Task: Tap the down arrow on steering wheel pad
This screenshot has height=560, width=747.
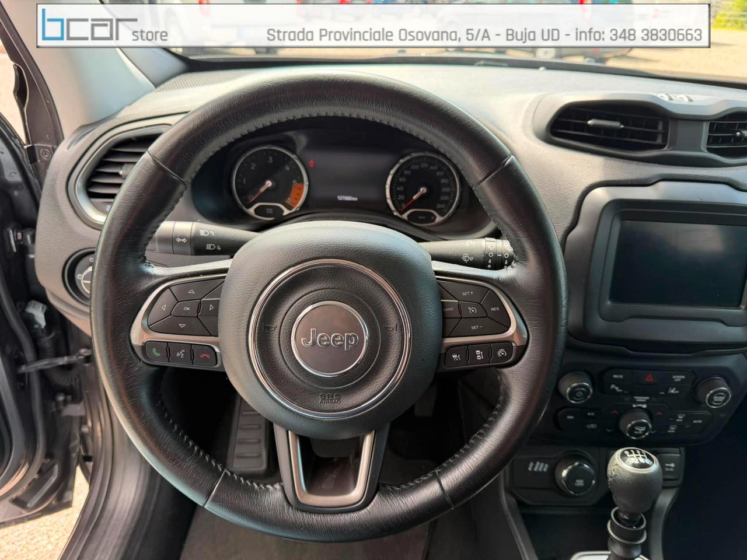Action: point(182,325)
